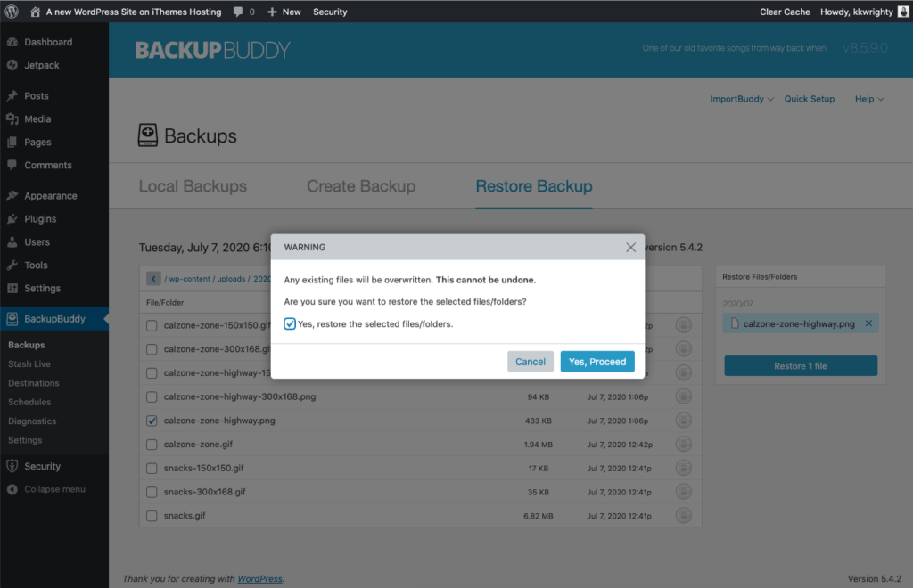This screenshot has width=913, height=588.
Task: Click the restore icon for the snacks-150x150.gif row
Action: 684,468
